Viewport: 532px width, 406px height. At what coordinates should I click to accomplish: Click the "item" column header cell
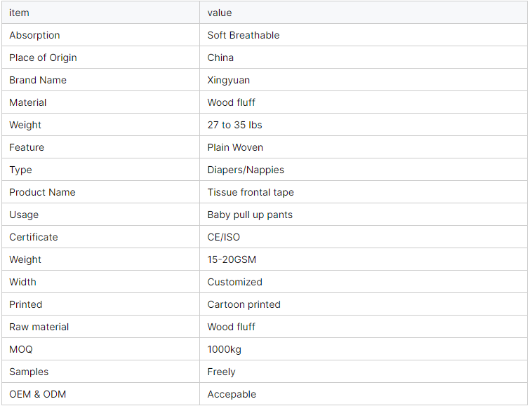coord(20,13)
